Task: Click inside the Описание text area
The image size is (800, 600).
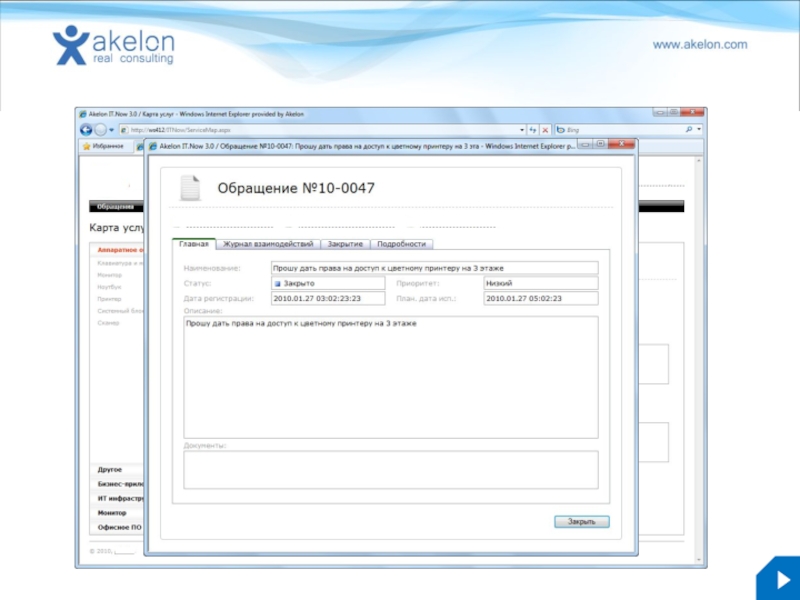Action: [x=391, y=377]
